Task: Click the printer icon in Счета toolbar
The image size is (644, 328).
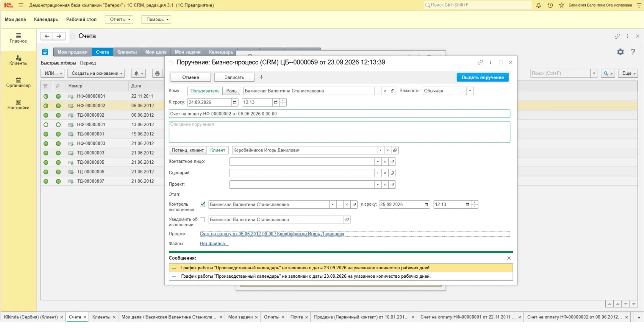Action: click(157, 73)
